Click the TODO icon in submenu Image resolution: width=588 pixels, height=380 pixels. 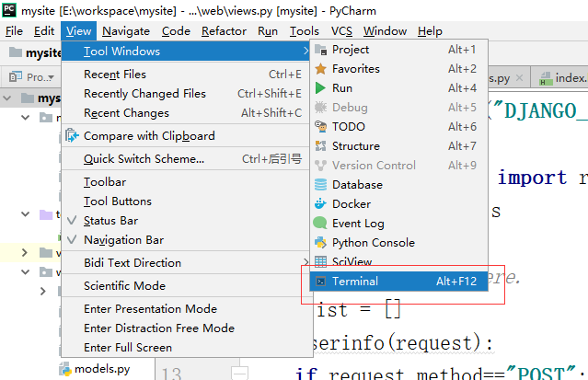[320, 127]
